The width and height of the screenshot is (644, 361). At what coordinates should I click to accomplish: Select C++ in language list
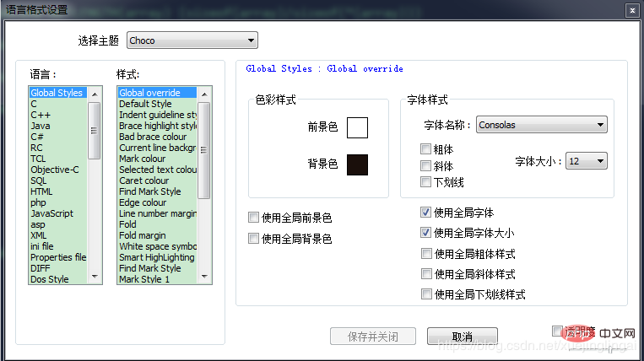tap(58, 115)
